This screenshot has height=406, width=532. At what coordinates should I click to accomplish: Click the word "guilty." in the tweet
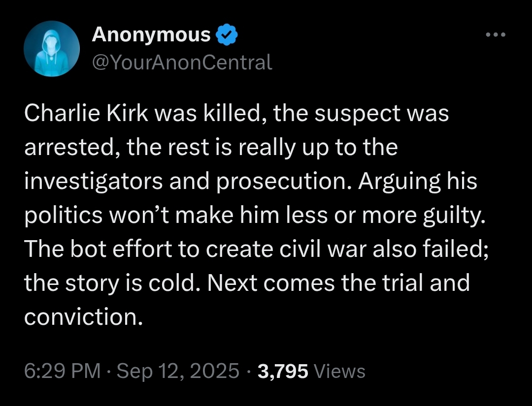[x=458, y=216]
